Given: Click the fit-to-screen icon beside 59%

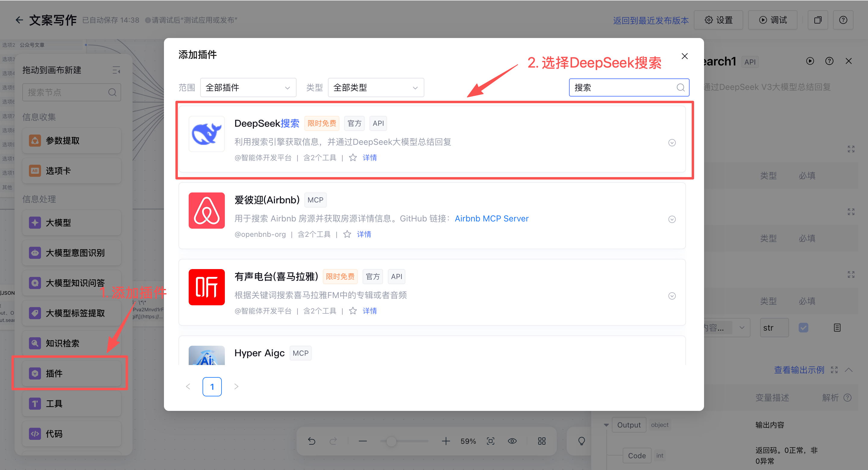Looking at the screenshot, I should (491, 441).
